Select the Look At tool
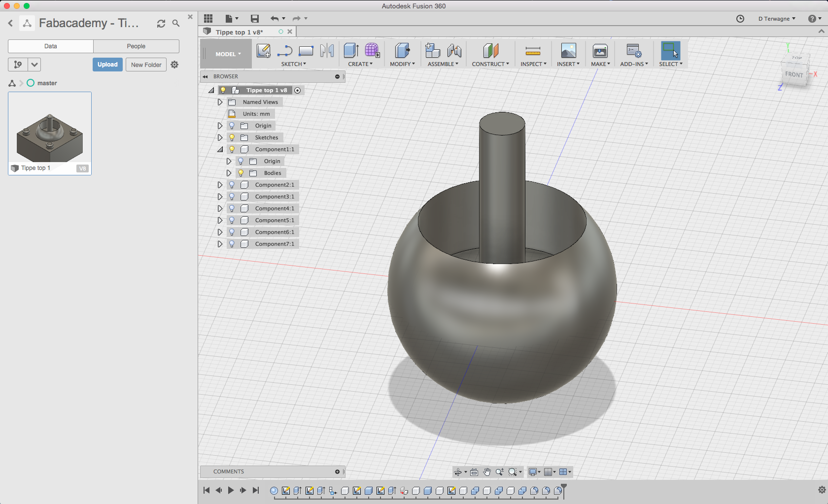This screenshot has width=828, height=504. click(474, 472)
